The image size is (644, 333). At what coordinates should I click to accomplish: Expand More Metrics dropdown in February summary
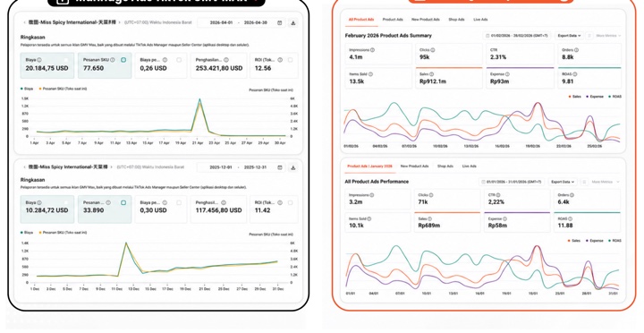(x=608, y=36)
